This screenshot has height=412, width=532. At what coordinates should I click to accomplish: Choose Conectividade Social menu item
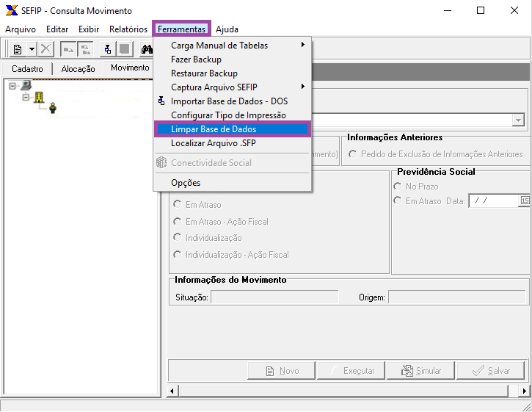(x=232, y=163)
